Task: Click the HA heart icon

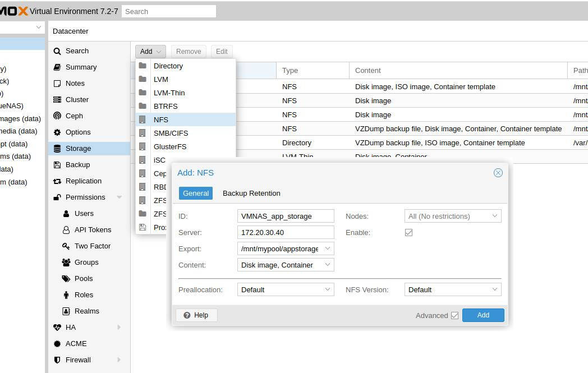Action: tap(57, 327)
